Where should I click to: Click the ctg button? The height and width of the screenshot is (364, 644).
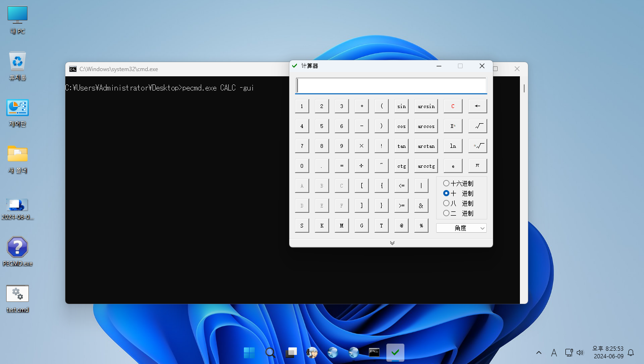401,166
